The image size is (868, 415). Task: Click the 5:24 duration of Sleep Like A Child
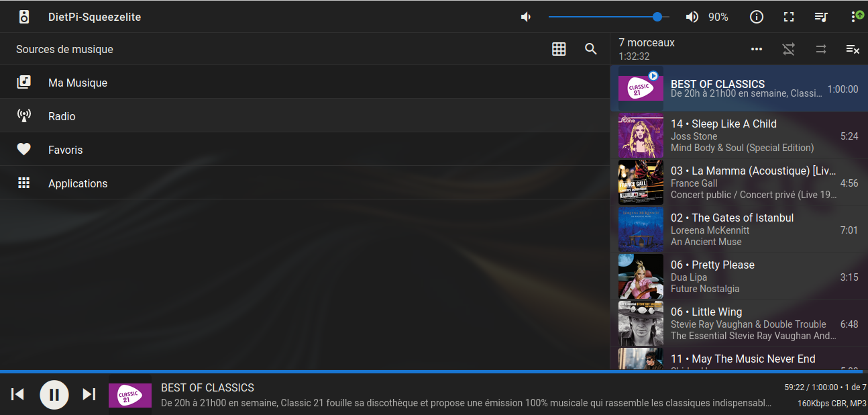pyautogui.click(x=849, y=136)
